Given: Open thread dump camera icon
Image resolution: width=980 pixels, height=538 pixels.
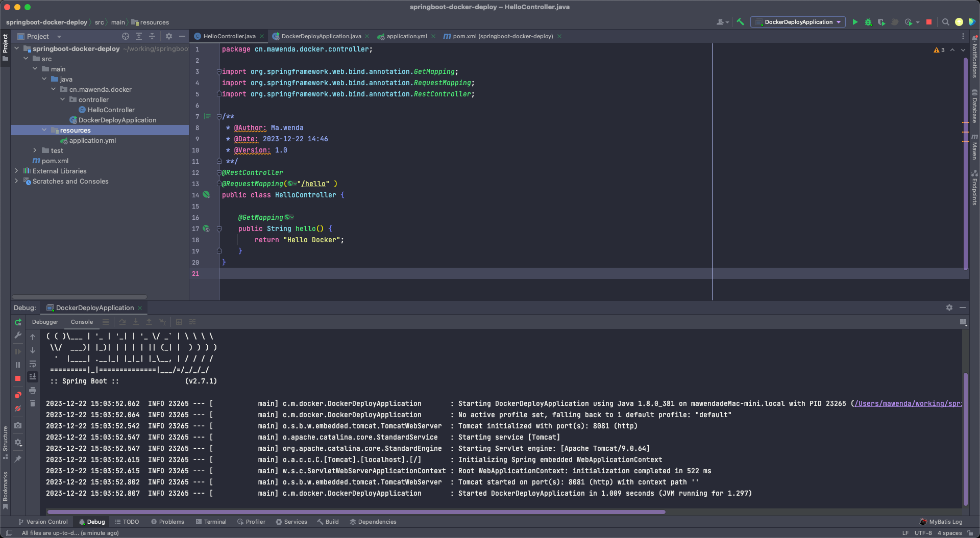Looking at the screenshot, I should coord(18,425).
